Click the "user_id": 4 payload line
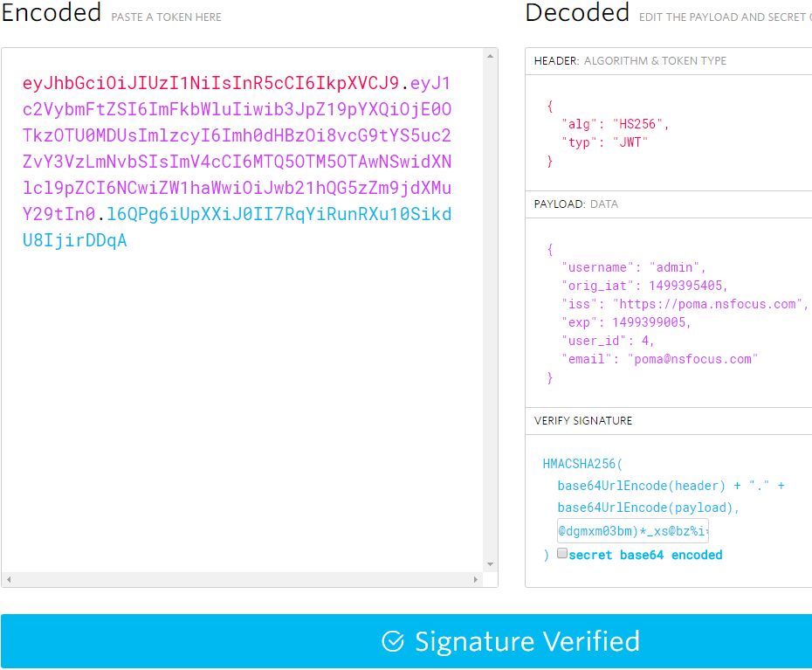 pyautogui.click(x=608, y=341)
